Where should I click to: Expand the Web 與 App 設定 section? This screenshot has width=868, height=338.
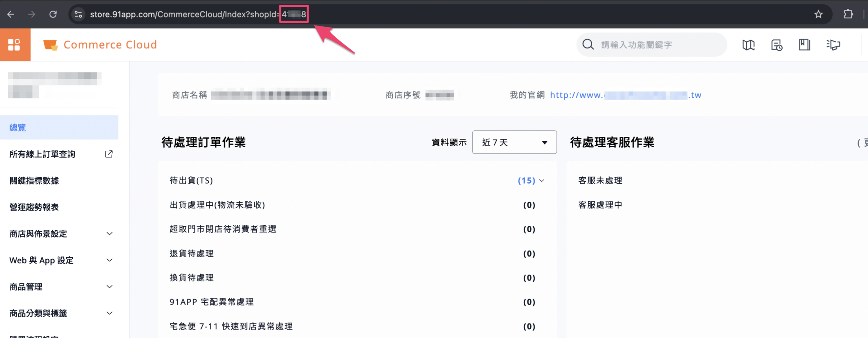(109, 260)
